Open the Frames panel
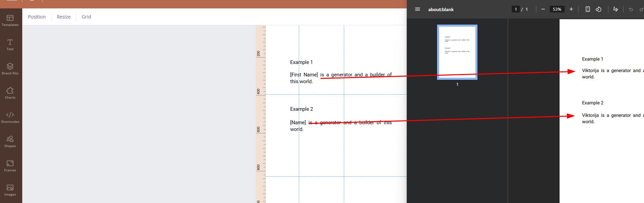The height and width of the screenshot is (203, 644). [10, 166]
